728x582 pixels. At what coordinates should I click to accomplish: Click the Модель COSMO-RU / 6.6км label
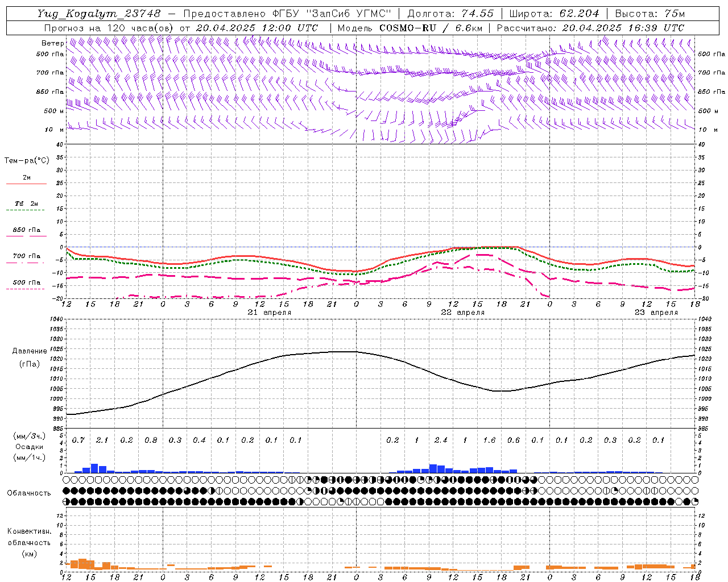point(410,28)
